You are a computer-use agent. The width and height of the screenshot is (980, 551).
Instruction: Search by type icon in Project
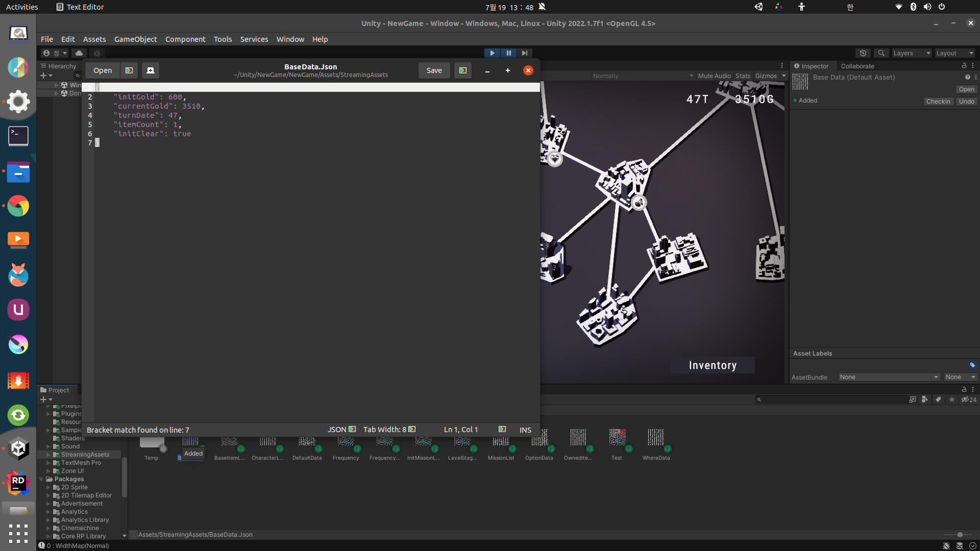click(925, 399)
